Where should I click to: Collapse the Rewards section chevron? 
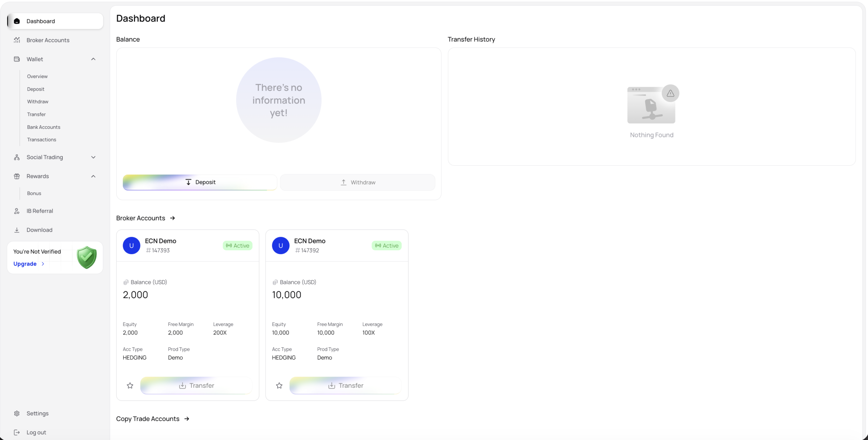tap(93, 176)
